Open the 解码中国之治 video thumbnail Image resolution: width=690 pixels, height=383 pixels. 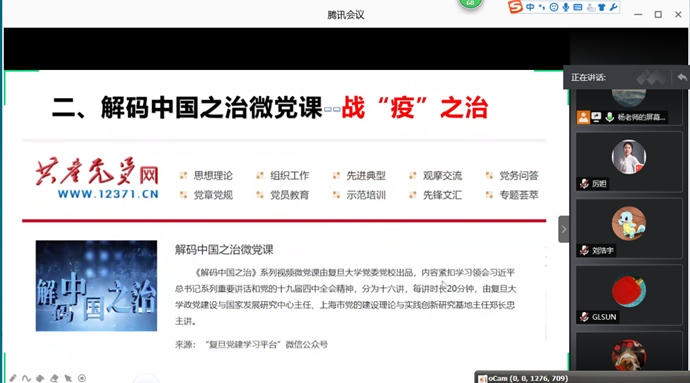tap(96, 286)
